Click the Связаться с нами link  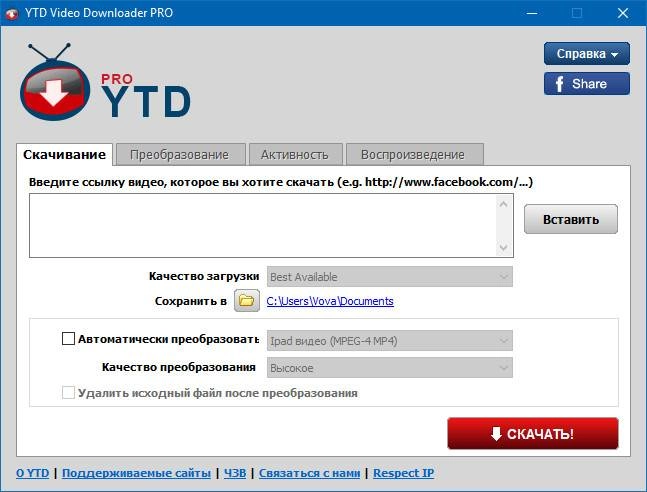[x=309, y=473]
